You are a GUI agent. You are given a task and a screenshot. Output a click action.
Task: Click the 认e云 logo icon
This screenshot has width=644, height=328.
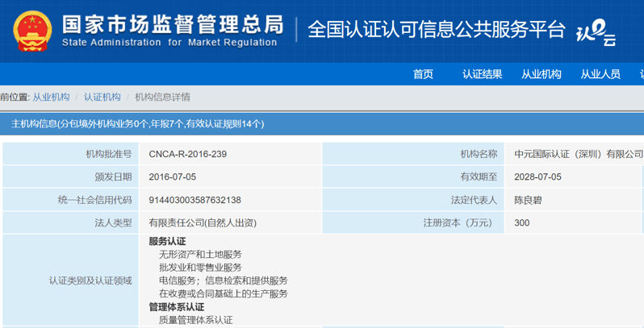pyautogui.click(x=595, y=34)
